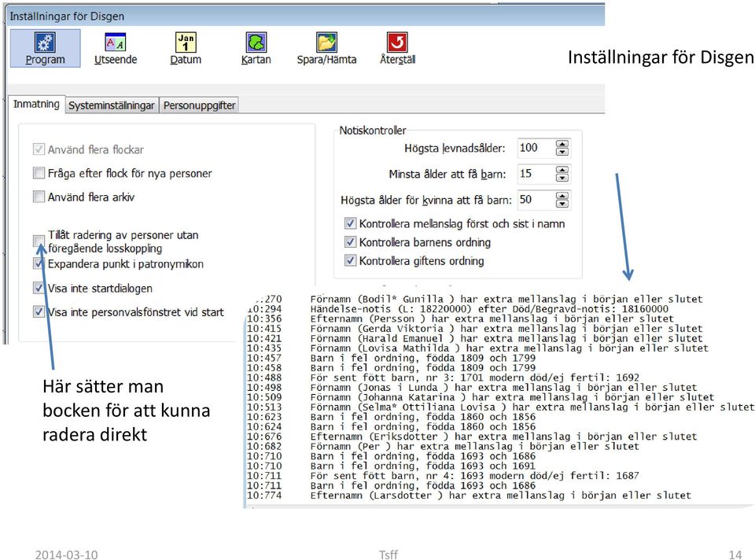Toggle 'Kontrollera giftens ordning' checkbox

[350, 260]
